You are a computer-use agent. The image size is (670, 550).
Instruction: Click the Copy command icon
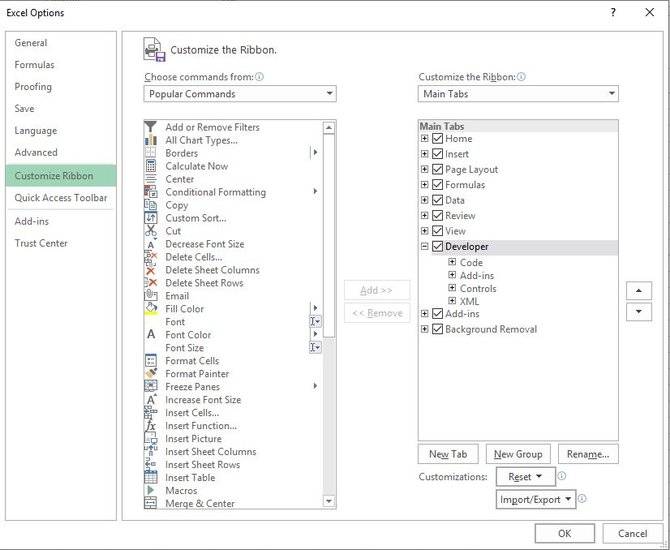coord(150,205)
